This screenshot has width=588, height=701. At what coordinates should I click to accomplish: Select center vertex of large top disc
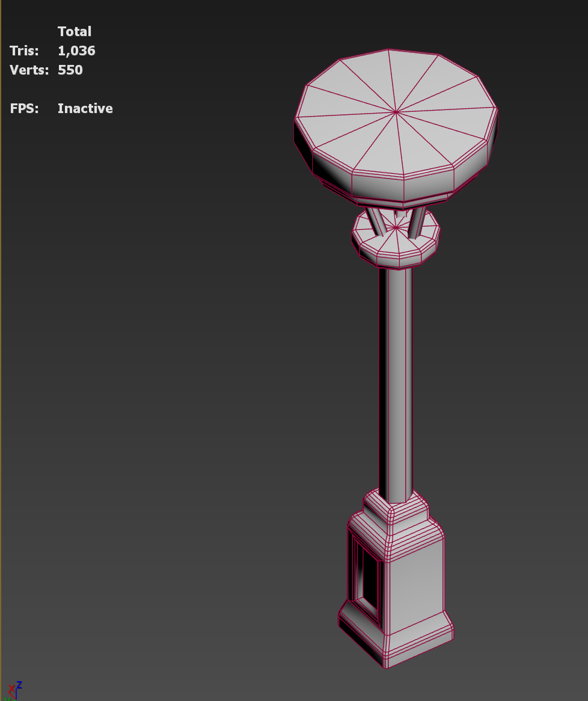(x=396, y=112)
